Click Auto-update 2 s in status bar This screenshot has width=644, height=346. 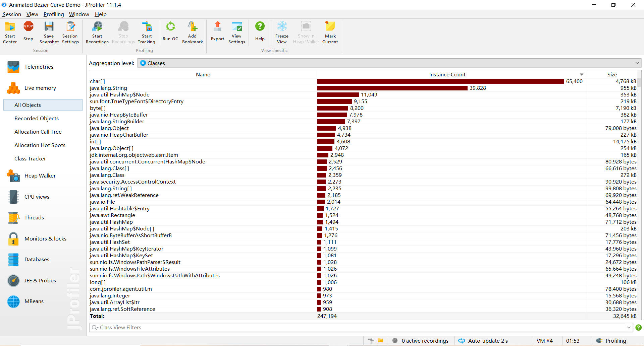(x=483, y=341)
